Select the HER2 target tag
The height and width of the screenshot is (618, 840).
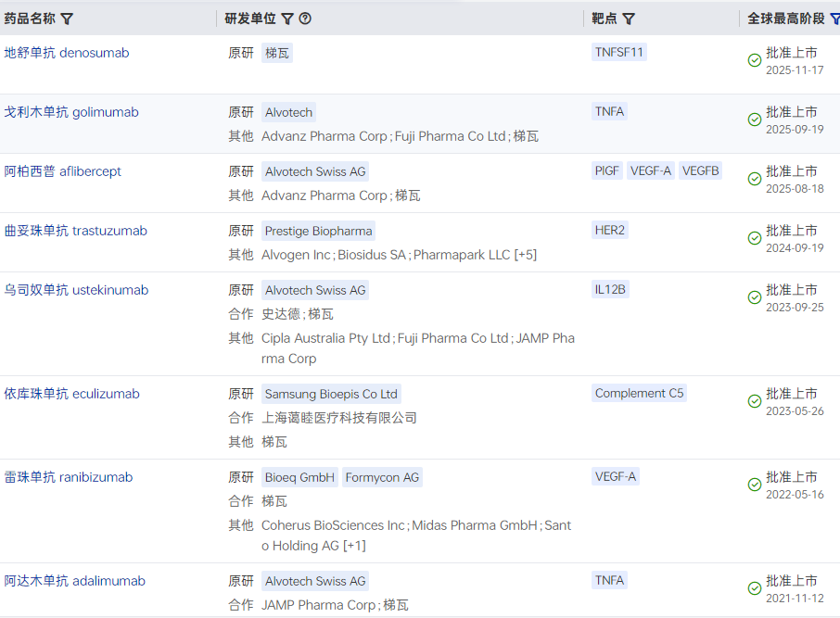point(610,230)
